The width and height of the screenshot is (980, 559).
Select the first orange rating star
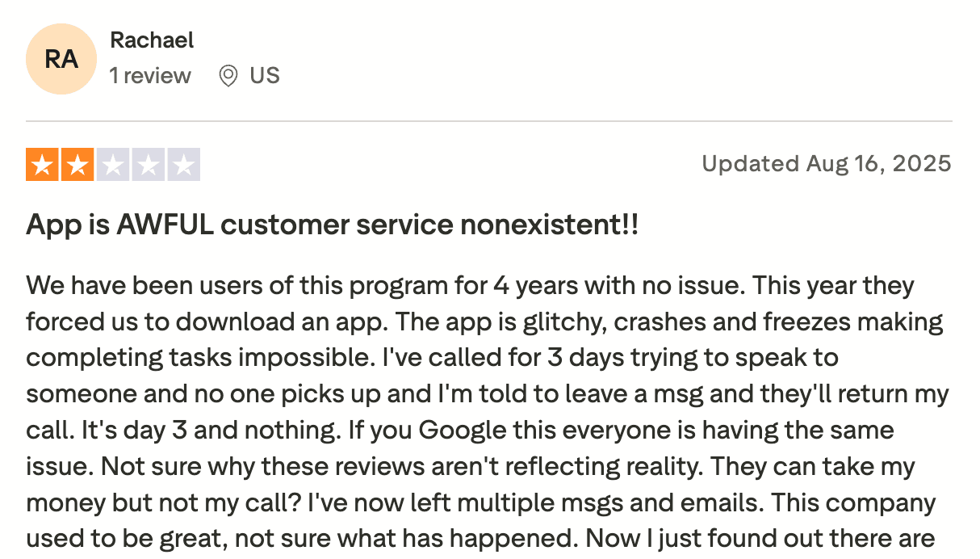coord(43,165)
